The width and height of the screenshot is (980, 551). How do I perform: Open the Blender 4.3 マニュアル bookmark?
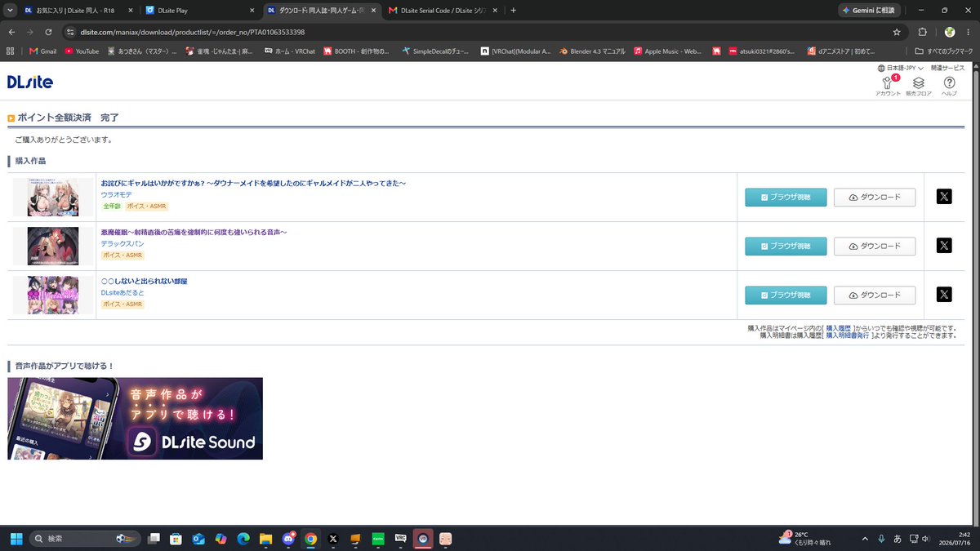[x=594, y=51]
